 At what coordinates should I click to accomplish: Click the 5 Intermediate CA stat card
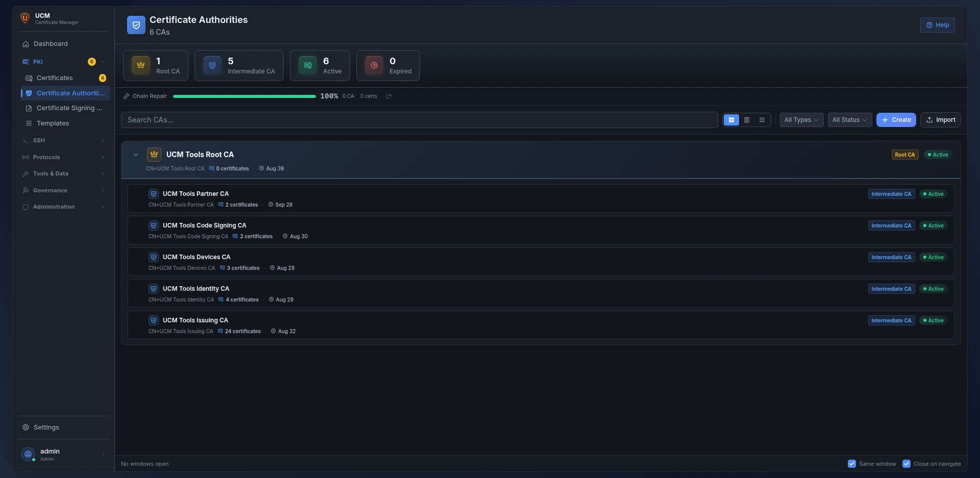(x=239, y=65)
